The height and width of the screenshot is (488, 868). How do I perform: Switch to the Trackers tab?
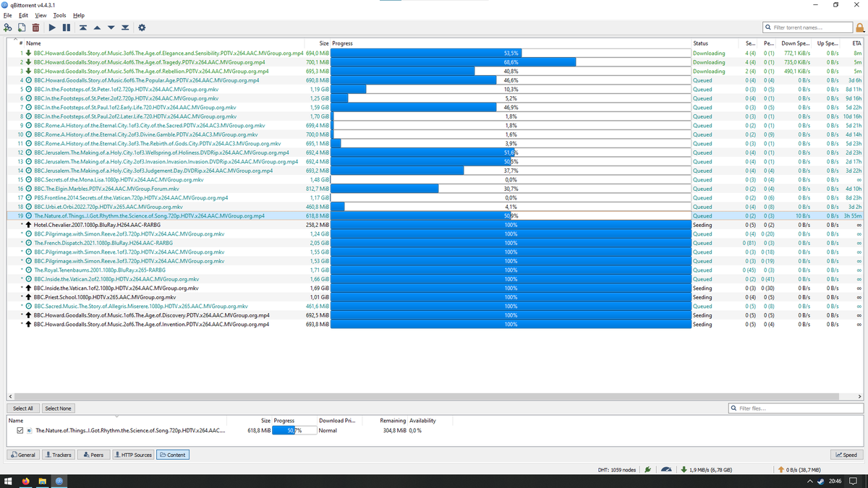58,455
